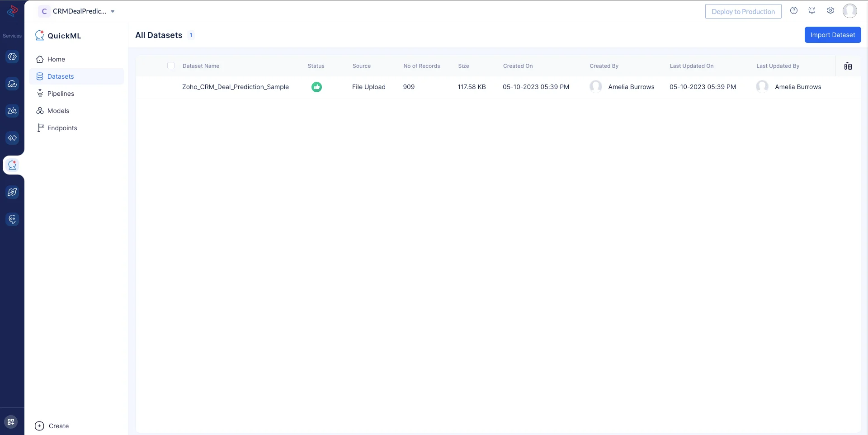Open the help question mark icon
The height and width of the screenshot is (435, 868).
click(794, 11)
